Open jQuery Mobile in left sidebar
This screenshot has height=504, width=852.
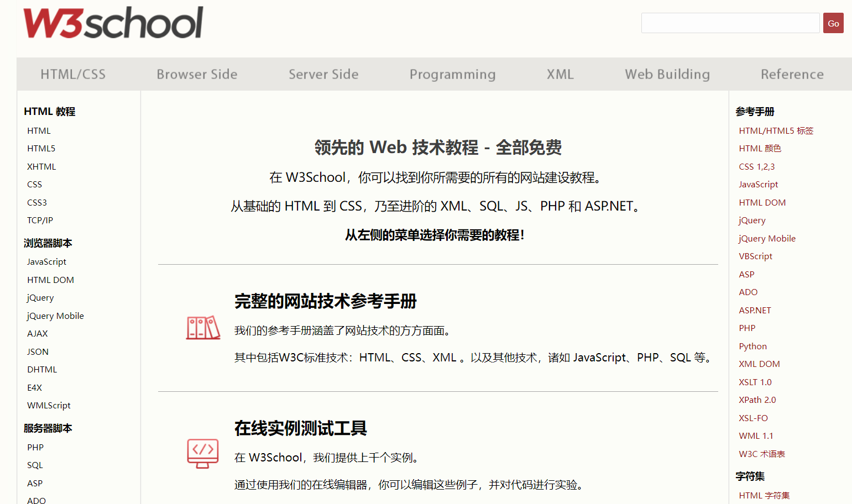(x=55, y=316)
